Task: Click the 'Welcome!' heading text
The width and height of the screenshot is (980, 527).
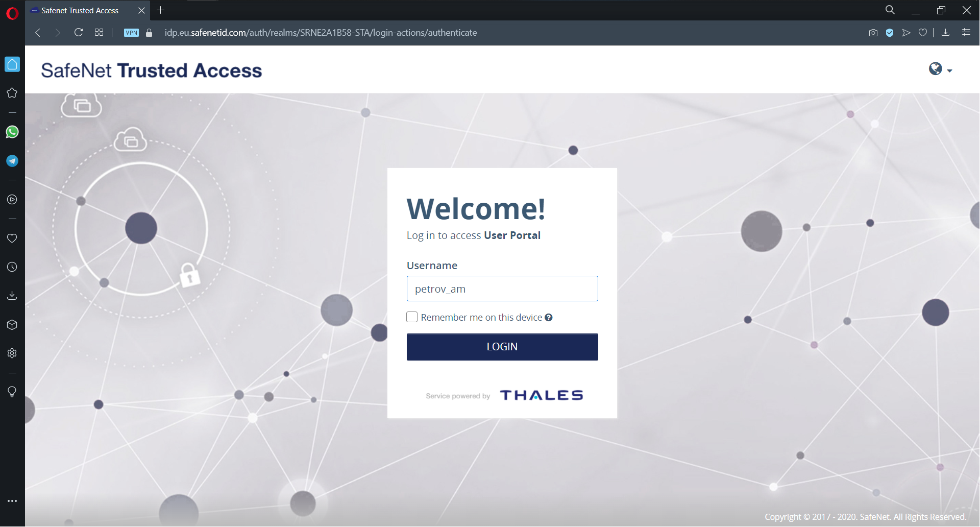Action: pos(476,208)
